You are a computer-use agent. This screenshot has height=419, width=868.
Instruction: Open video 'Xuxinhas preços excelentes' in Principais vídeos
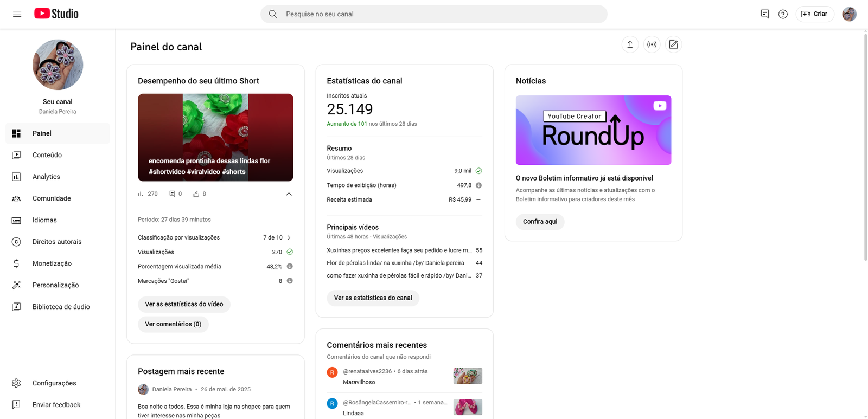tap(399, 250)
